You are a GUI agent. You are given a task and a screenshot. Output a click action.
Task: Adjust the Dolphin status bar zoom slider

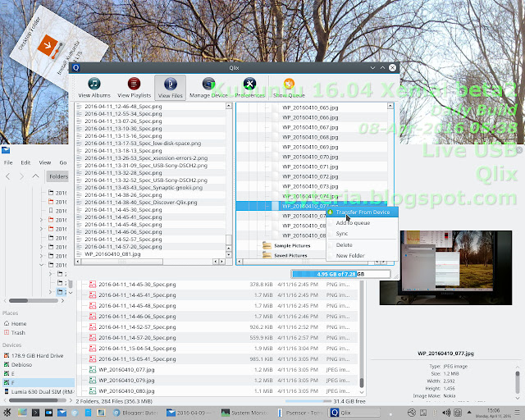click(x=308, y=401)
